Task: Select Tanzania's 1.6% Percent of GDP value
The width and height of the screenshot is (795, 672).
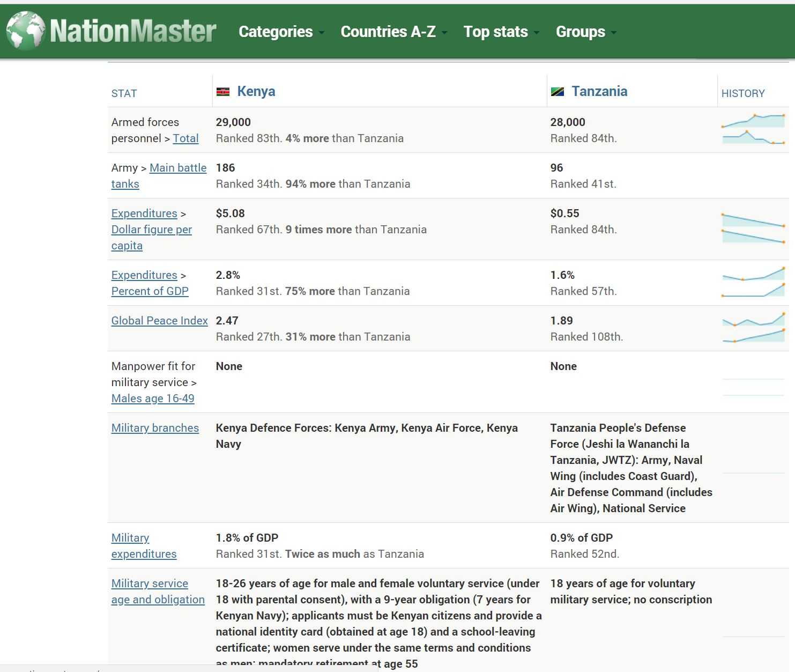Action: [x=562, y=275]
